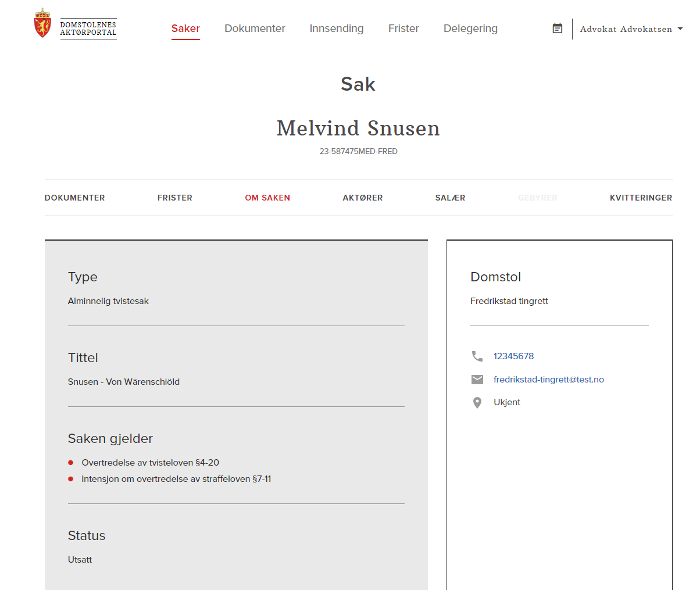Viewport: 700px width, 590px height.
Task: Click Intensjon om overtredelse av straffeloven §7-11
Action: 176,479
